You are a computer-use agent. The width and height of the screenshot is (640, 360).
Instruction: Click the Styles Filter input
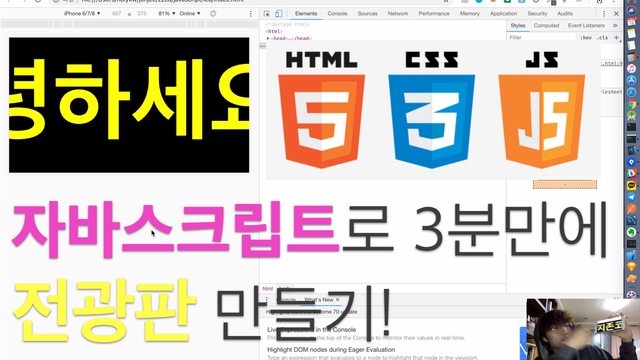[542, 37]
